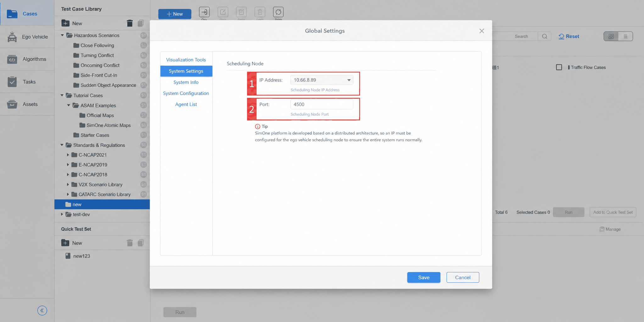Collapse the ASAM Examples folder
This screenshot has width=644, height=322.
pyautogui.click(x=69, y=105)
